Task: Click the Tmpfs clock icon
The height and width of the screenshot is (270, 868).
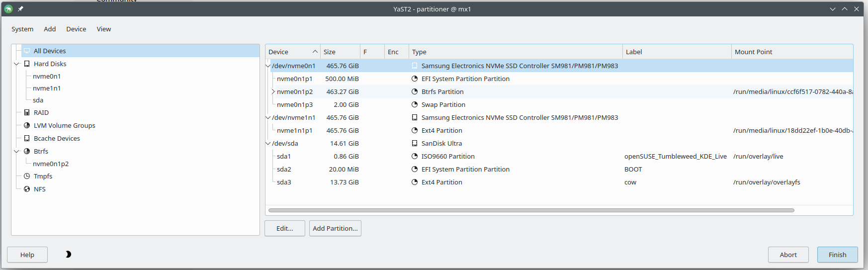Action: [x=27, y=176]
